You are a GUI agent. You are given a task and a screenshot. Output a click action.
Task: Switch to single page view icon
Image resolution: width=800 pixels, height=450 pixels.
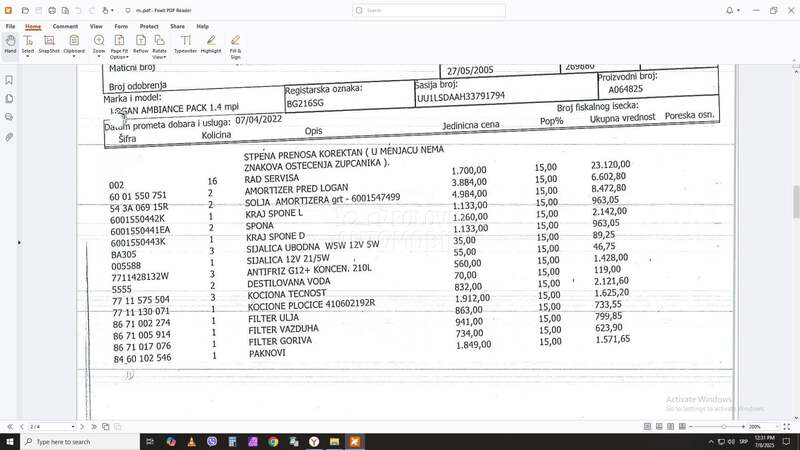[647, 427]
